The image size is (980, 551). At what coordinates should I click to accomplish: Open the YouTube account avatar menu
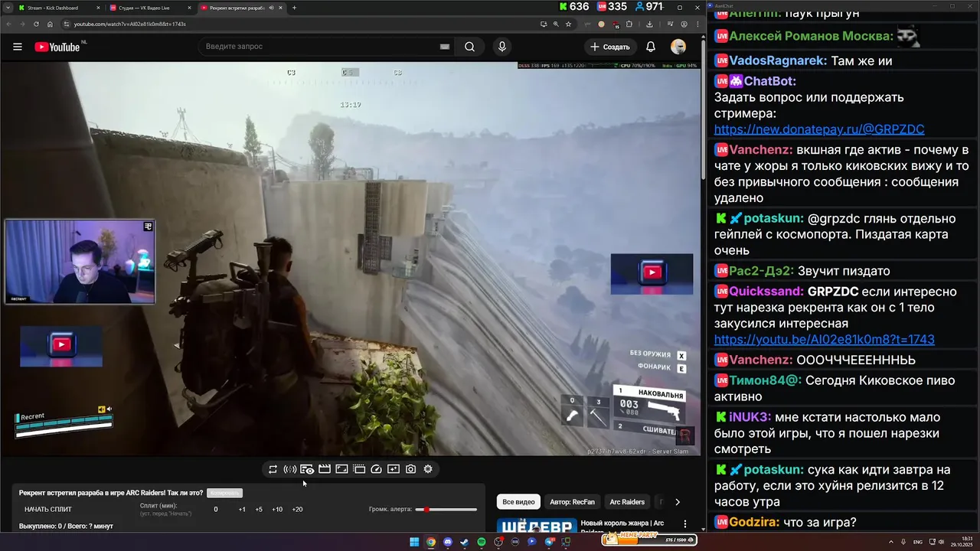coord(678,47)
